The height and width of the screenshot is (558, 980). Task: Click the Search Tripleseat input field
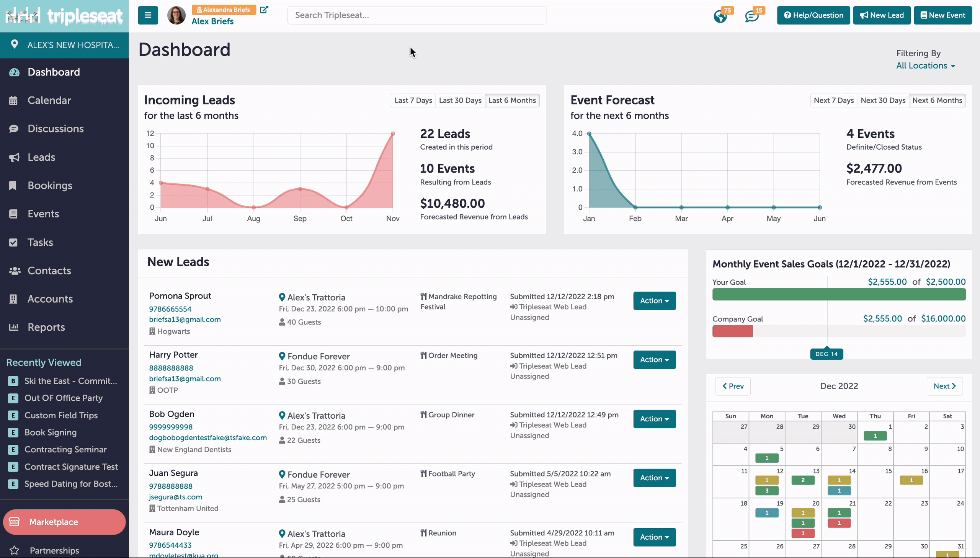(x=416, y=15)
